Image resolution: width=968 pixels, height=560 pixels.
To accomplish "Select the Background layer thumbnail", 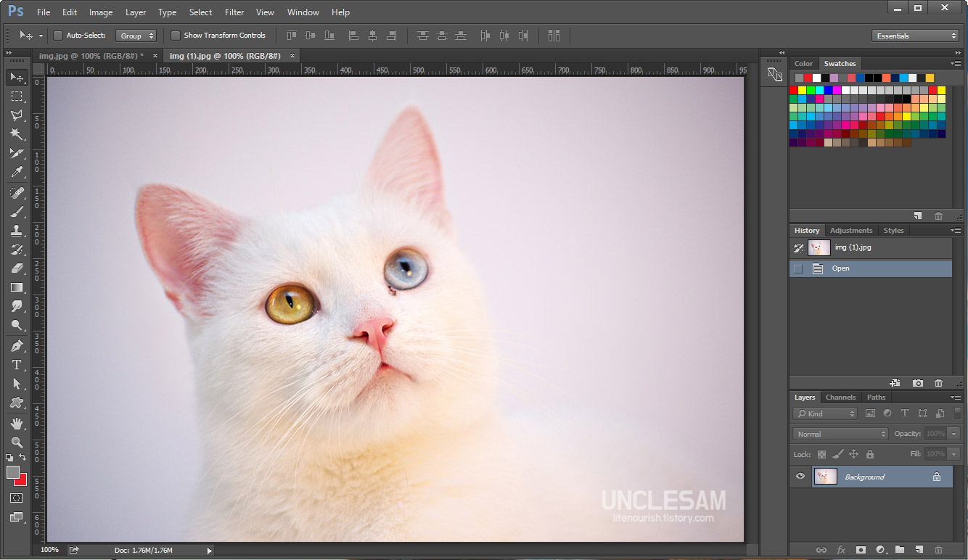I will tap(825, 477).
